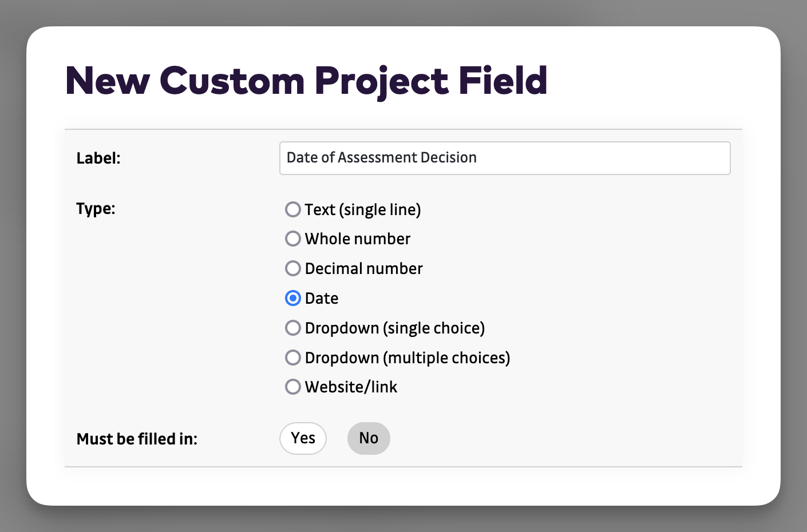807x532 pixels.
Task: Enable the Yes option for required field
Action: point(303,438)
